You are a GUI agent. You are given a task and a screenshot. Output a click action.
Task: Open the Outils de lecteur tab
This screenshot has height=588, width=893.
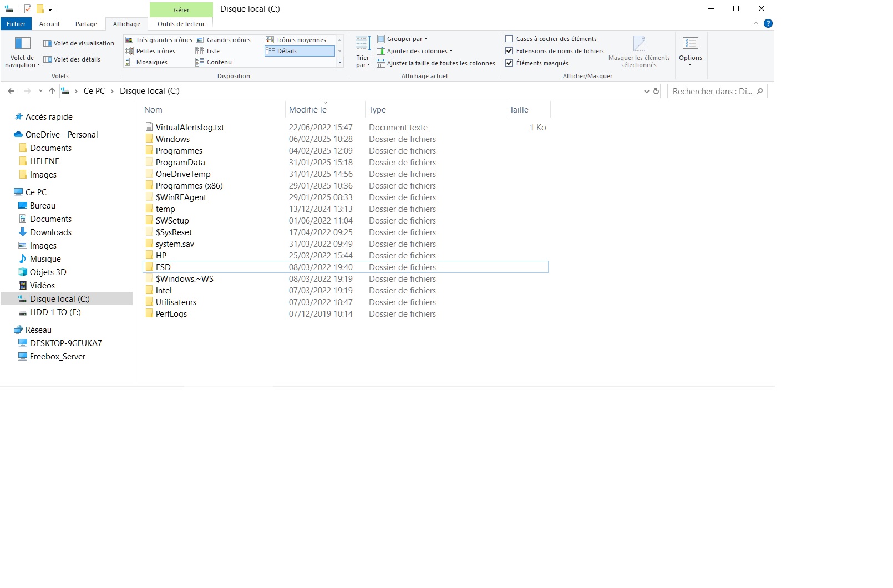coord(181,24)
